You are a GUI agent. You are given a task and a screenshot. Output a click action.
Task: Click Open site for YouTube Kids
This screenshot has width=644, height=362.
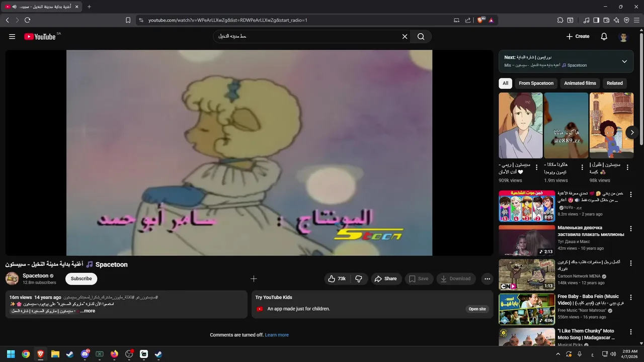[x=477, y=309]
